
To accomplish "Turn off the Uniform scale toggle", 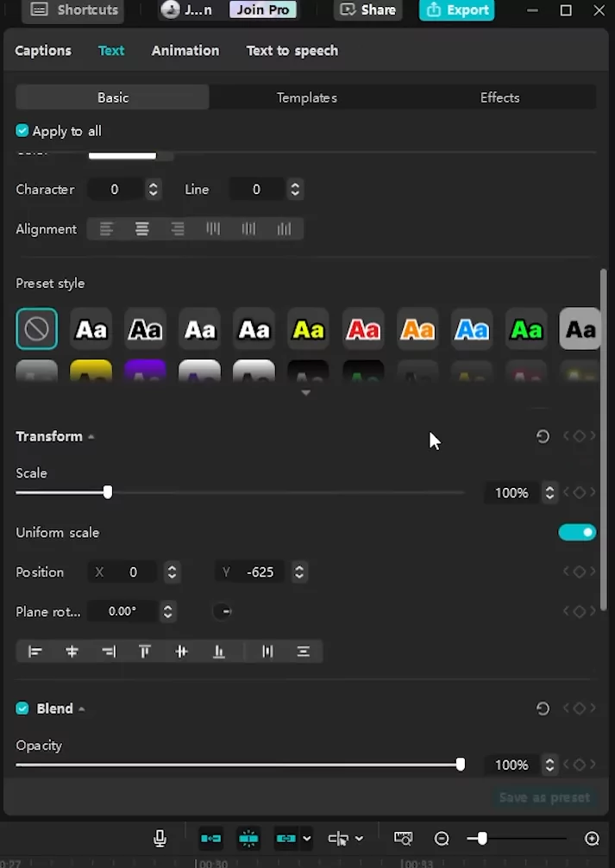I will click(x=576, y=532).
